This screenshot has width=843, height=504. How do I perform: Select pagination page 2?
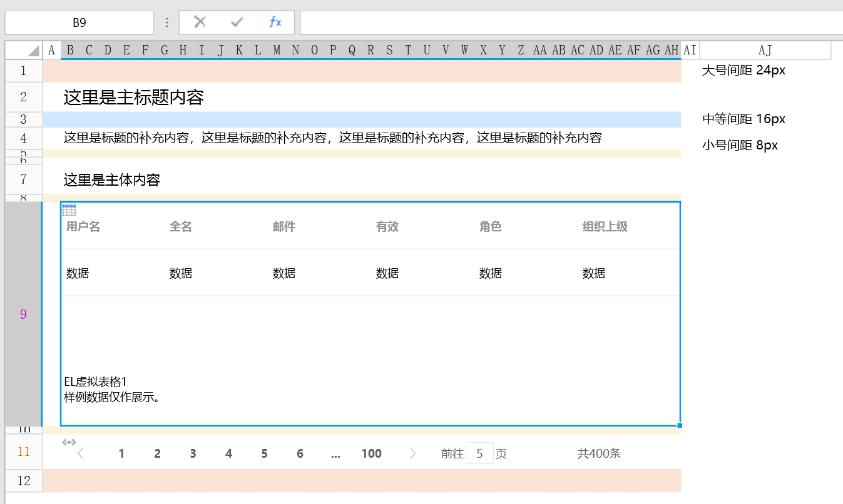click(x=157, y=453)
